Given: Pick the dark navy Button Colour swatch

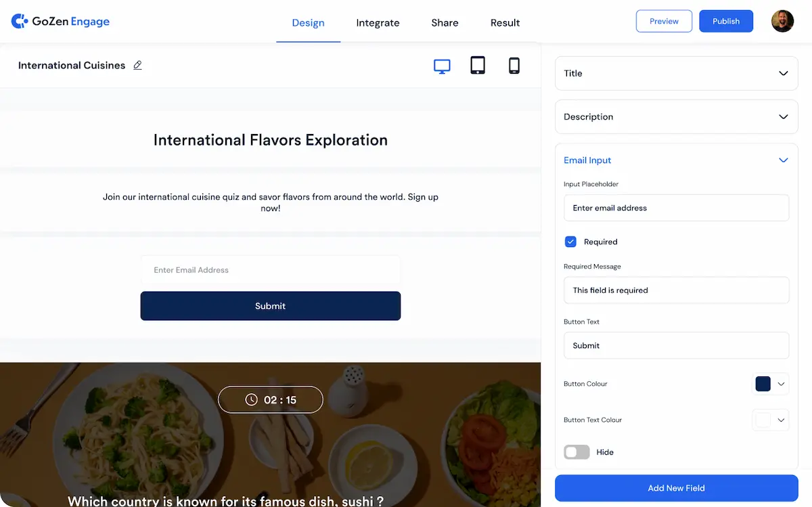Looking at the screenshot, I should click(x=763, y=384).
